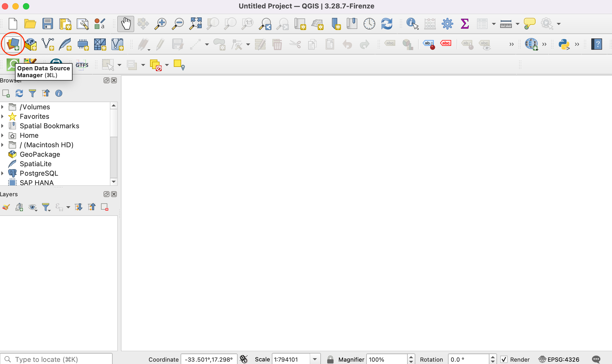
Task: Select GeoPackage in the Browser tree
Action: pos(40,154)
